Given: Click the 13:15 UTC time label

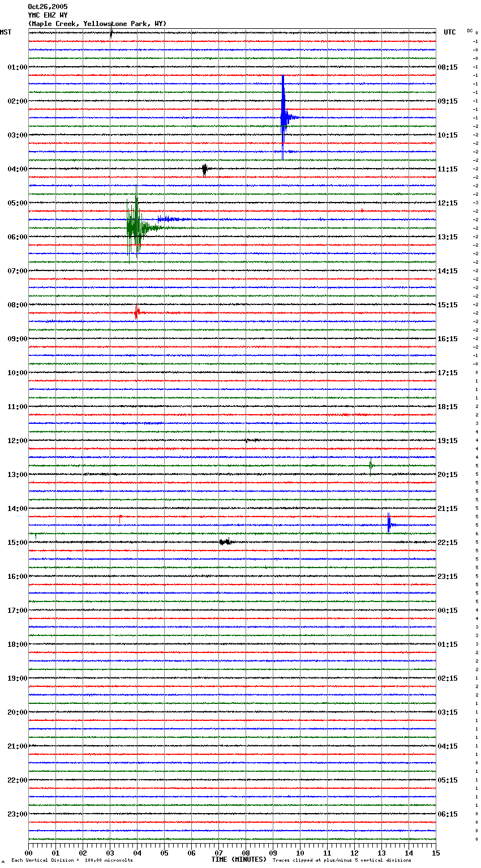Looking at the screenshot, I should click(x=448, y=237).
